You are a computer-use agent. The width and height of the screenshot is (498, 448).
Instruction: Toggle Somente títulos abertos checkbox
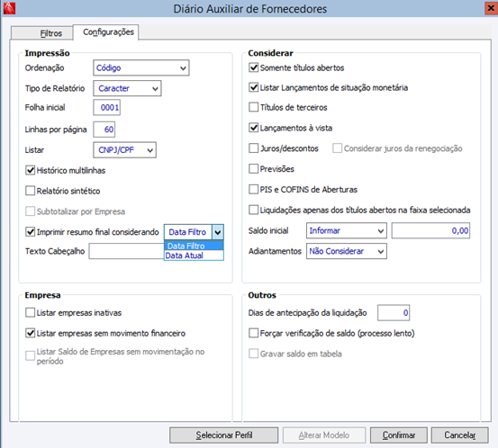(x=253, y=67)
